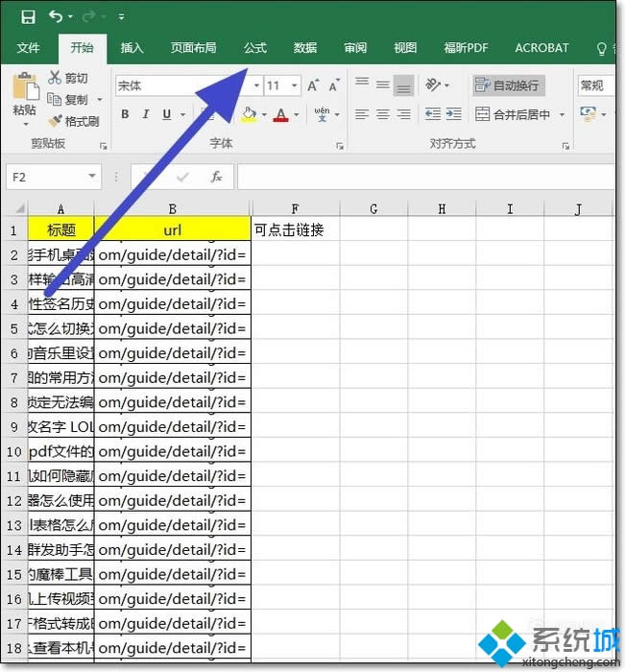The width and height of the screenshot is (625, 672).
Task: Open the 剪贴板 group dialog launcher
Action: coord(104,146)
